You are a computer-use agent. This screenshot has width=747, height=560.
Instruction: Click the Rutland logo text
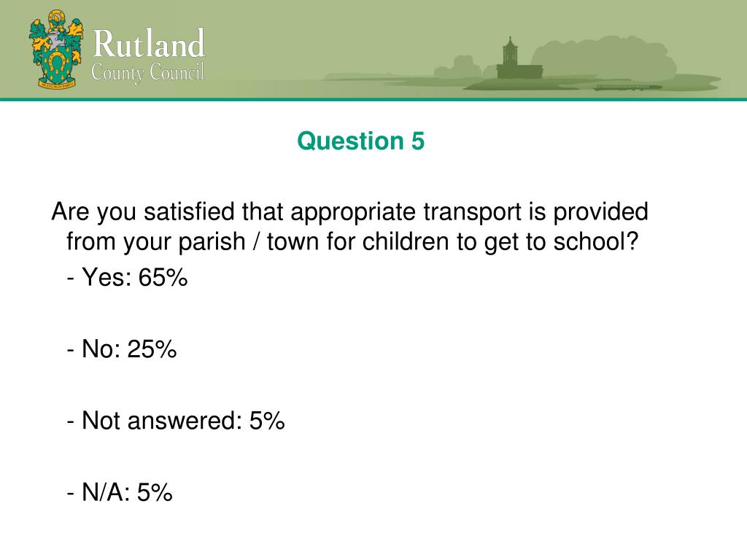pos(149,44)
